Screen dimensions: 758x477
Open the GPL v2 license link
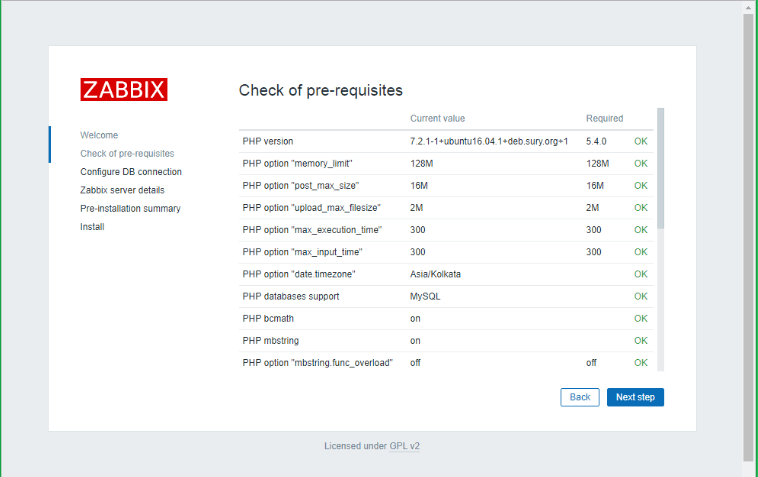click(404, 446)
